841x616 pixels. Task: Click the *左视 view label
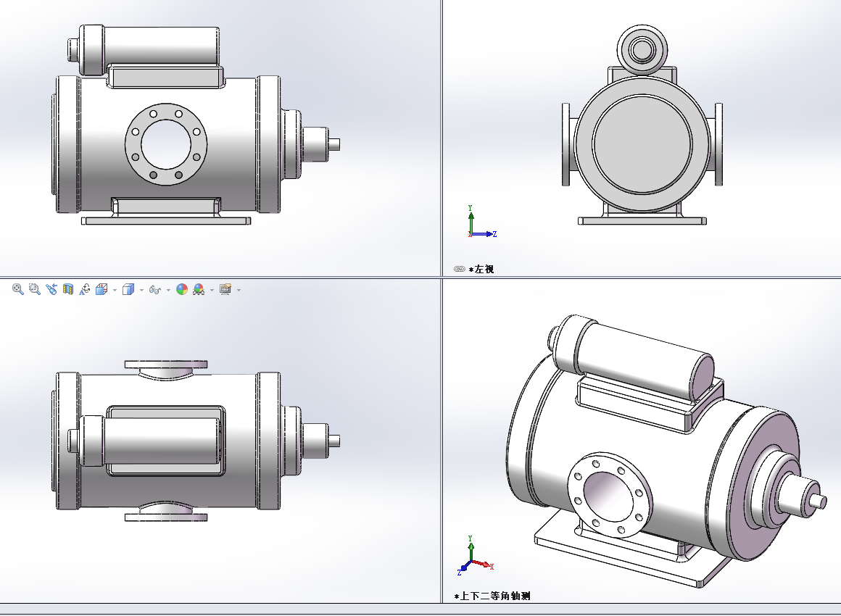point(481,269)
